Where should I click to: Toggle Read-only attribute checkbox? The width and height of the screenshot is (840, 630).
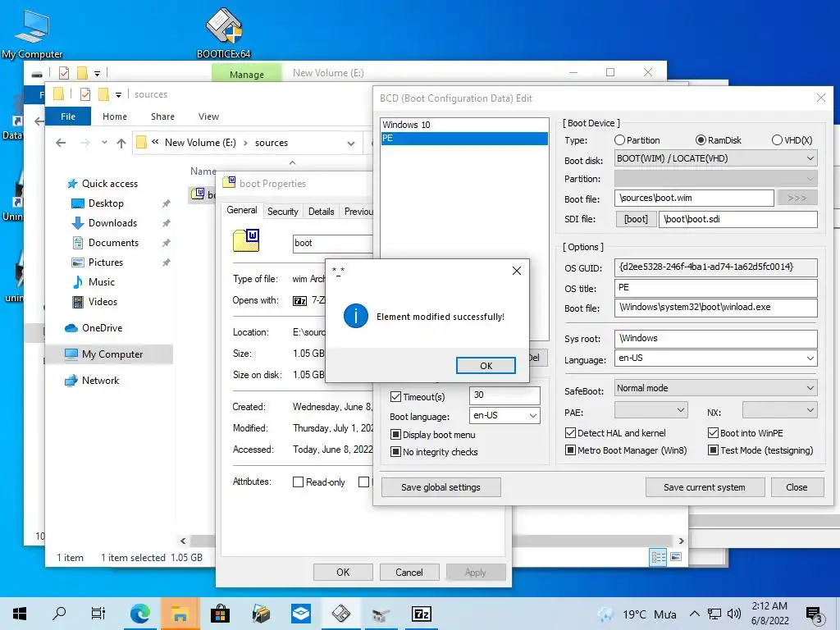299,482
